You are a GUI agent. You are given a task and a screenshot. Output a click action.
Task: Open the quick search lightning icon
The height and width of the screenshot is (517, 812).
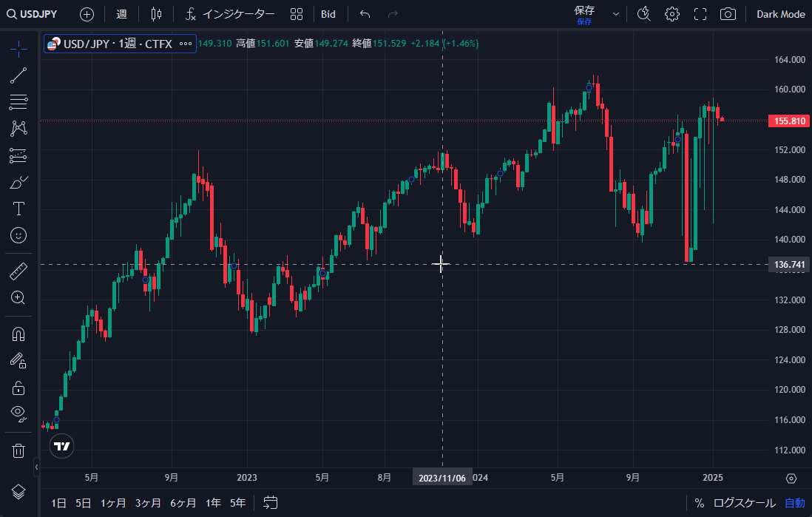tap(643, 14)
